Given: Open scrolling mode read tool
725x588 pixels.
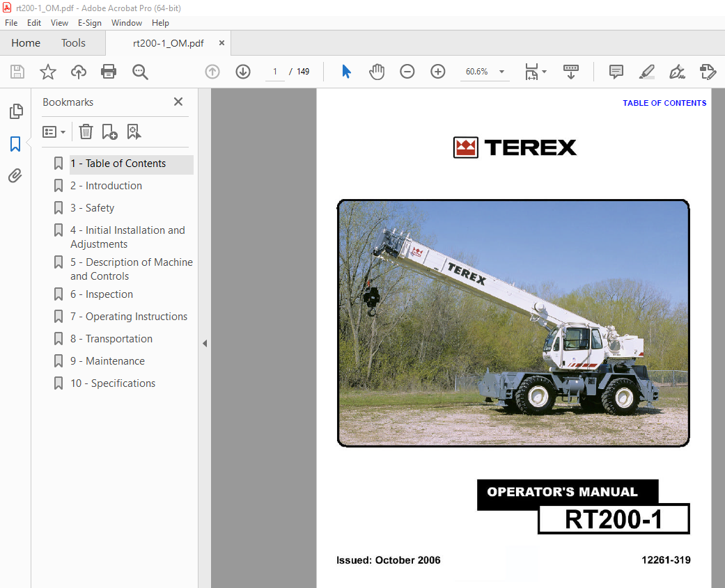Looking at the screenshot, I should coord(571,72).
